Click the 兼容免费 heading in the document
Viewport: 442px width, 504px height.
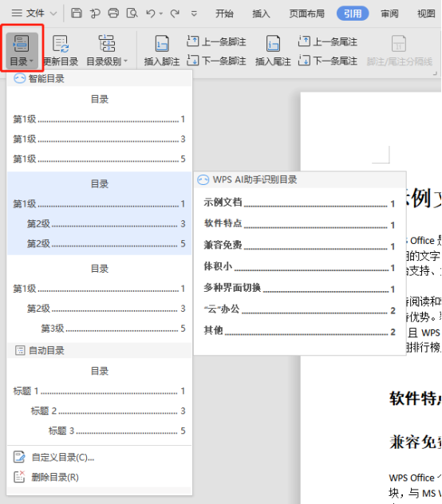(416, 442)
